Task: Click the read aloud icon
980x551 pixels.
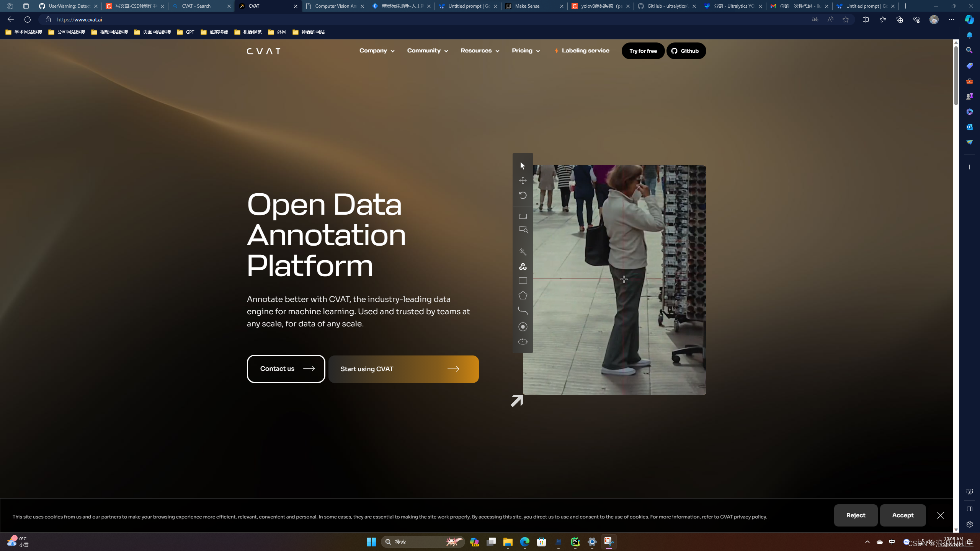Action: [830, 20]
